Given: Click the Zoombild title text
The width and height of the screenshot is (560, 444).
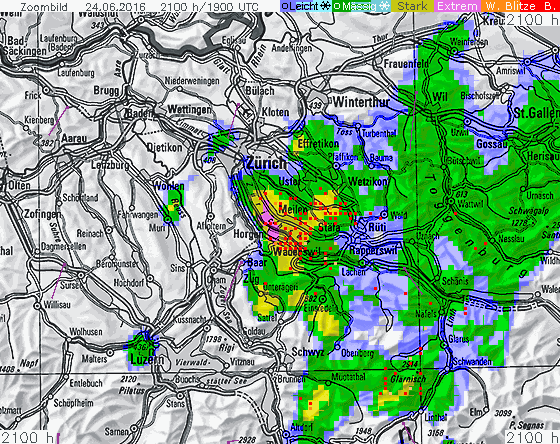Looking at the screenshot, I should click(x=44, y=6).
